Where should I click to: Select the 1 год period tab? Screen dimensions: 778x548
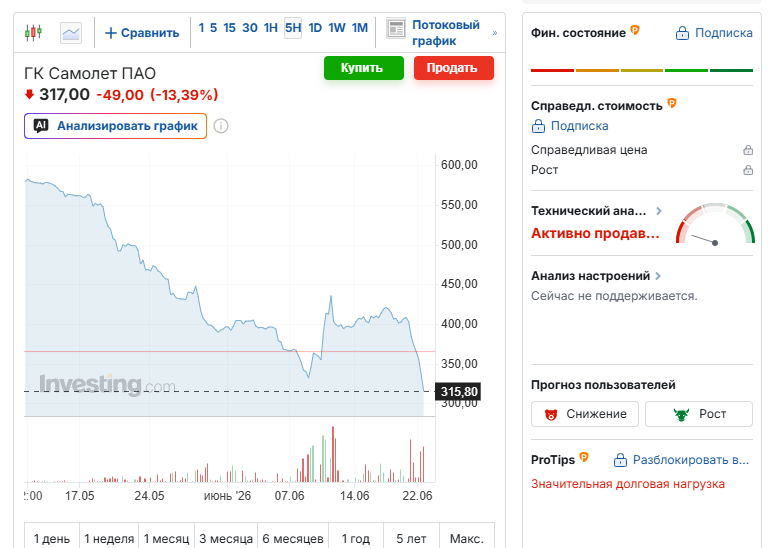pyautogui.click(x=356, y=539)
